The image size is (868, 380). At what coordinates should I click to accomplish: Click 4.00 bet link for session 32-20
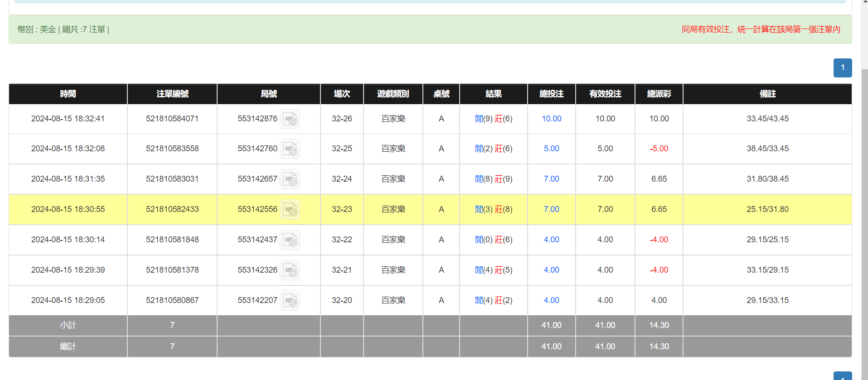pos(551,300)
